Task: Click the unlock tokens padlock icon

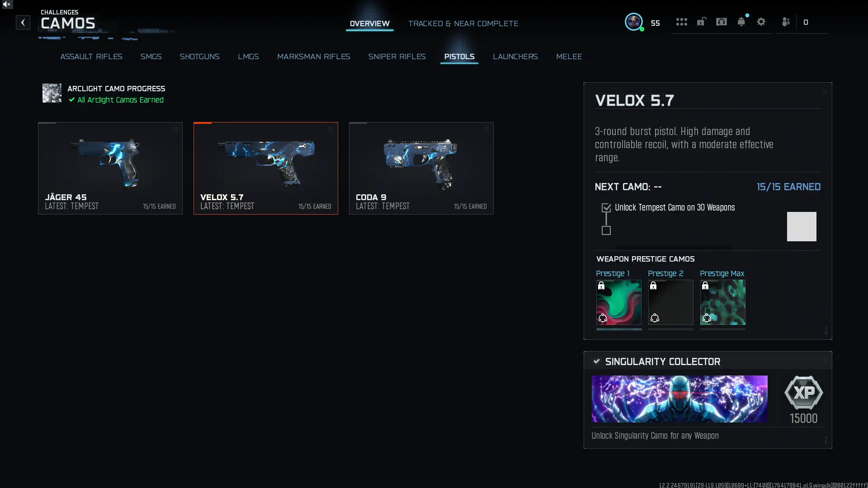Action: point(701,22)
